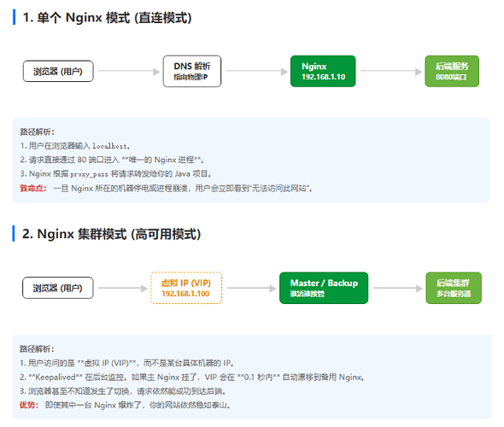Screen dimensions: 504x427
Task: Click the red 优势 label
Action: (x=29, y=405)
